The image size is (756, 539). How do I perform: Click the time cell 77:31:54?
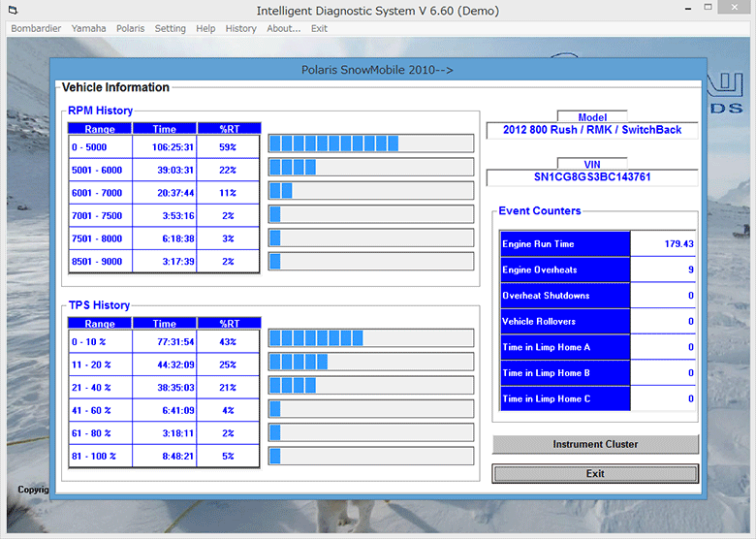click(165, 342)
